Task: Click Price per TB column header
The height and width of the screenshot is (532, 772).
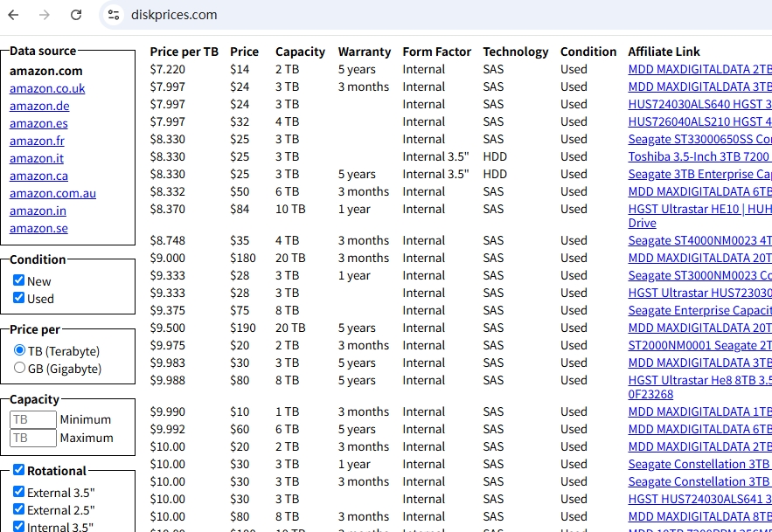Action: (184, 52)
